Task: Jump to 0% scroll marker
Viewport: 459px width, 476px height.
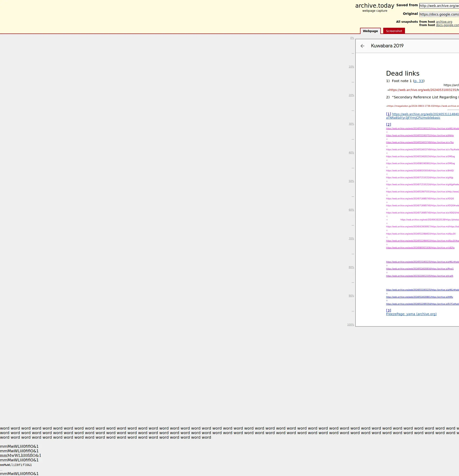Action: [x=352, y=38]
